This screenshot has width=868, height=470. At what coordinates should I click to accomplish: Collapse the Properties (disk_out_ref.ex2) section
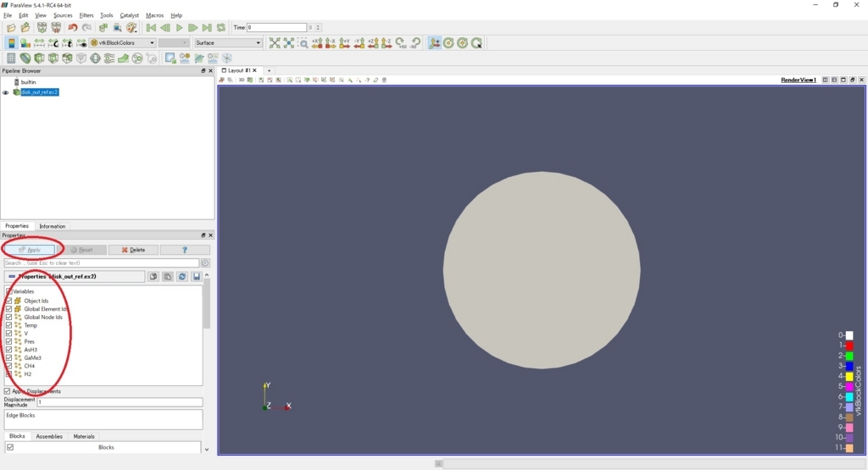(12, 276)
